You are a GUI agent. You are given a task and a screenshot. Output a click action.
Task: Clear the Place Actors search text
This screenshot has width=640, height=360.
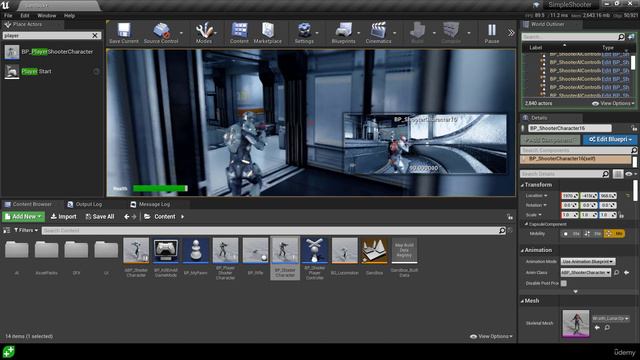[x=95, y=36]
